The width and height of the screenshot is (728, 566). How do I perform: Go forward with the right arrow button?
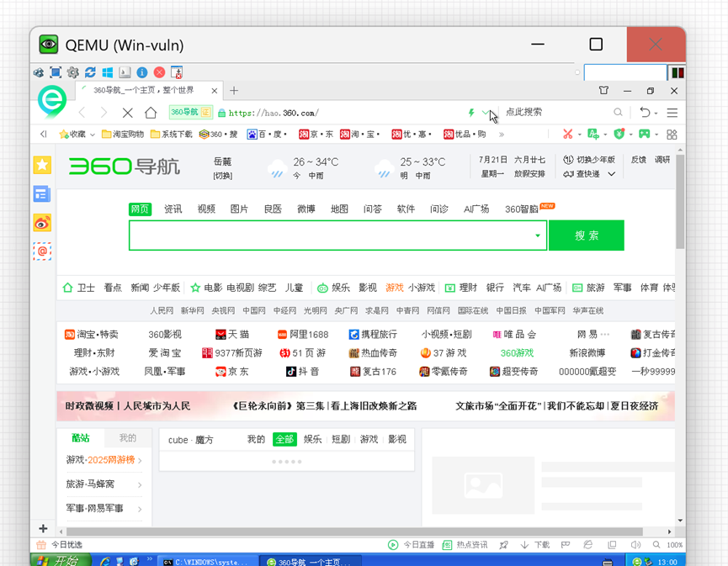104,113
